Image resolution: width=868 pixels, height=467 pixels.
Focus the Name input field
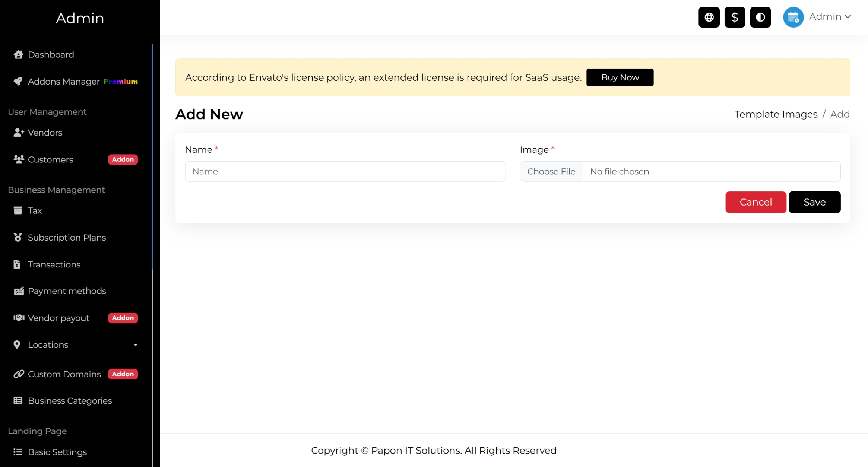345,171
